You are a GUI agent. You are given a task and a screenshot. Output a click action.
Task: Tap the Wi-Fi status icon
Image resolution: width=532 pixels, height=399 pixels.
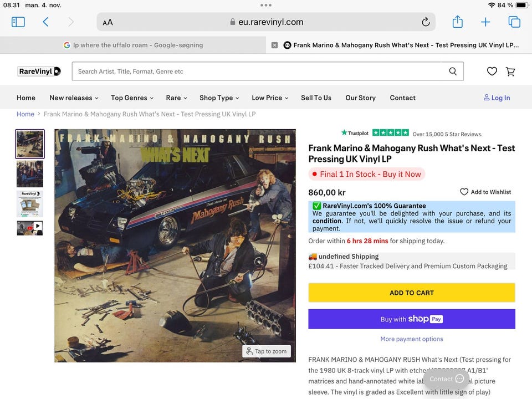tap(492, 5)
